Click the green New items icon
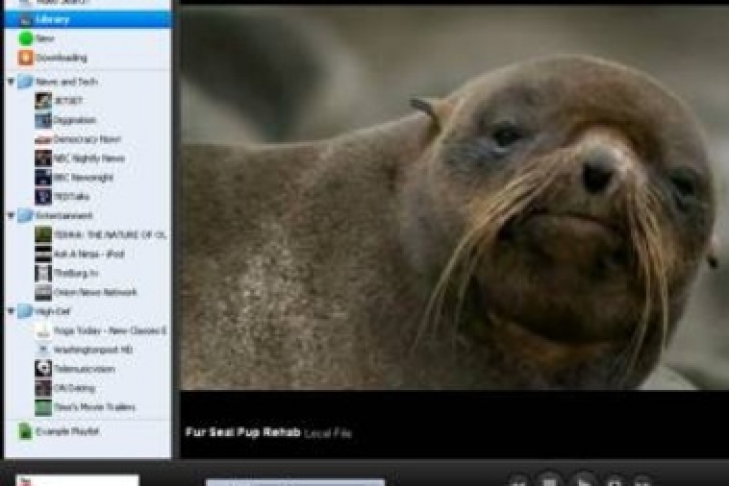Screen dimensions: 729x486 (26, 38)
